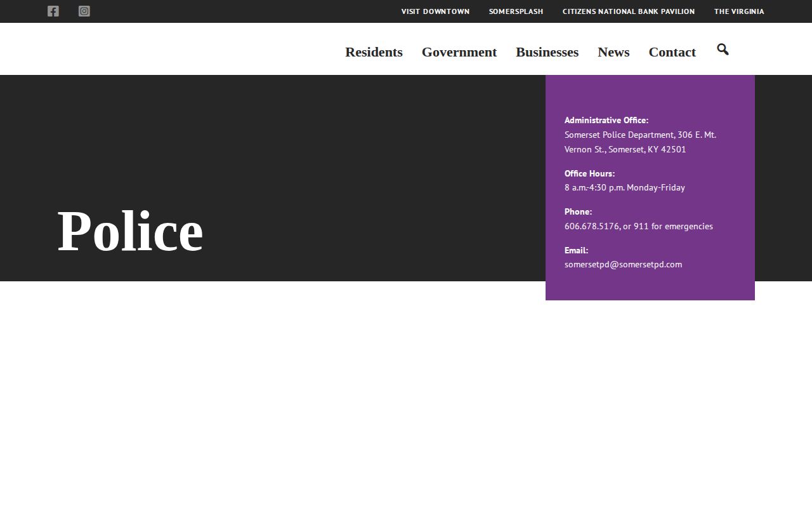Open the SomerSplash link
Screen dimensions: 812x508
click(x=516, y=11)
